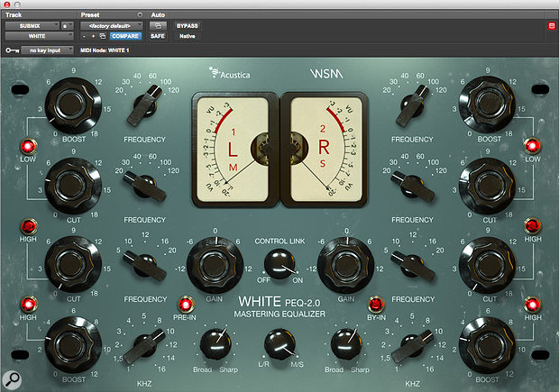The image size is (559, 392).
Task: Click left low-band BOOST knob at top
Action: 73,105
